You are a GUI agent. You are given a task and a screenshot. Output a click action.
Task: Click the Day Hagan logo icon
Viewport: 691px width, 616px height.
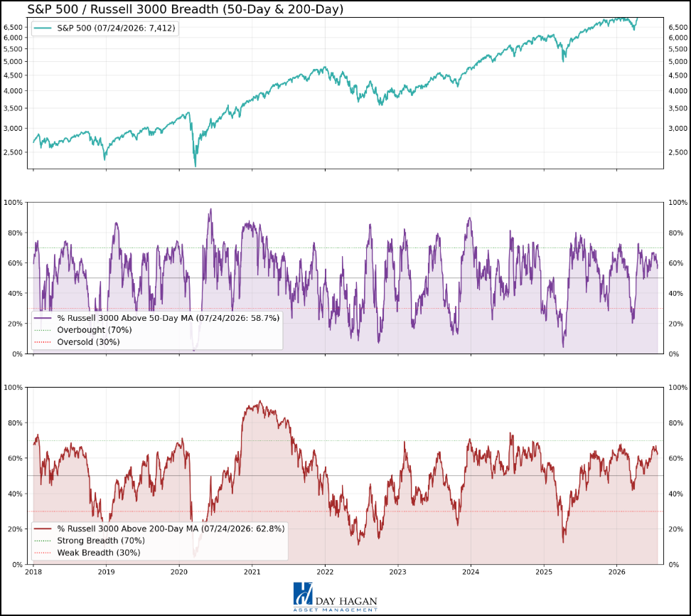coord(303,593)
